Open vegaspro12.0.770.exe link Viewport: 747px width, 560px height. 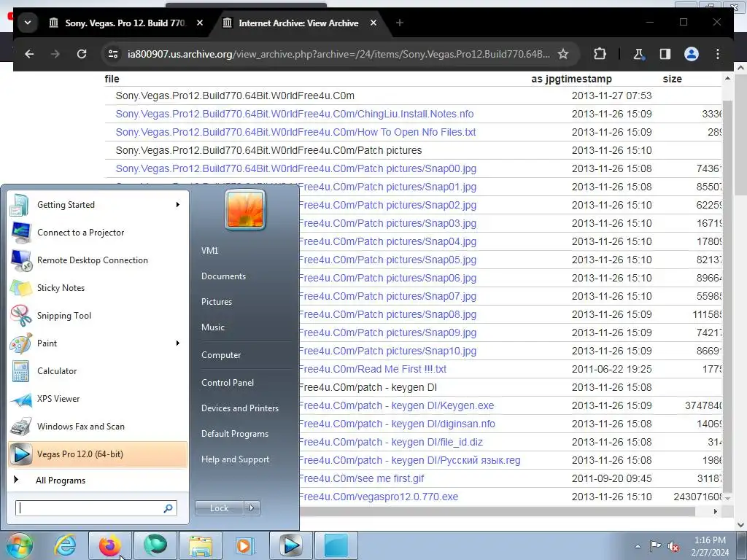(x=379, y=497)
